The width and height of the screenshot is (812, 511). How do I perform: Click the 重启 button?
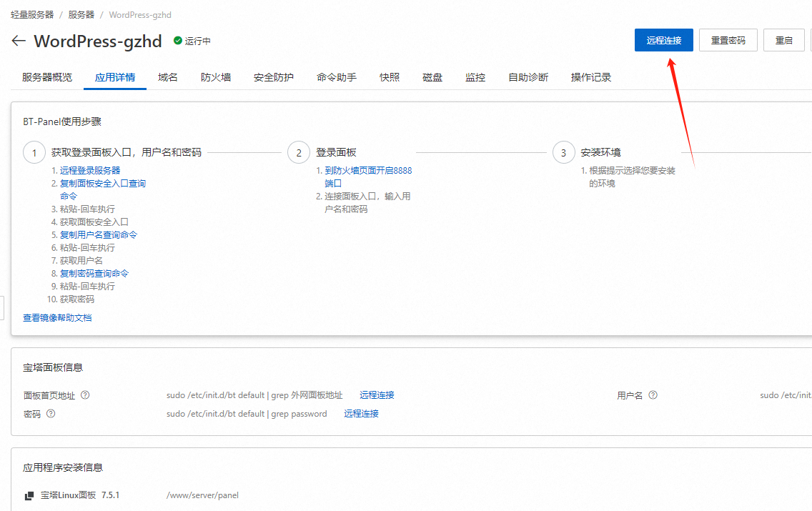pos(784,41)
